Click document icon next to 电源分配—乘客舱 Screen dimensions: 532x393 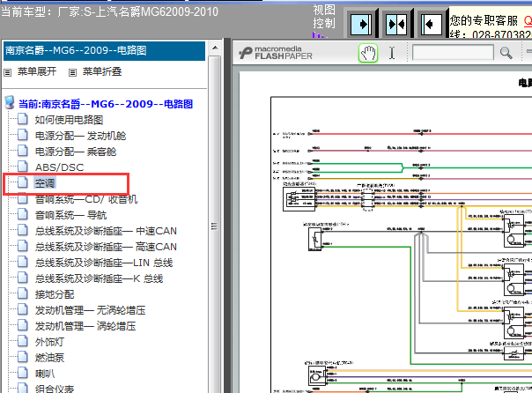[x=22, y=151]
